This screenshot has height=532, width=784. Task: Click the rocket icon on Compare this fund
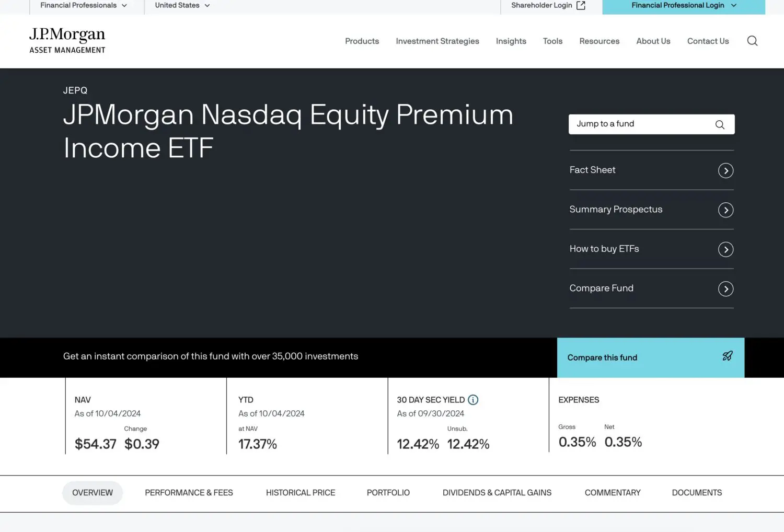pos(727,356)
